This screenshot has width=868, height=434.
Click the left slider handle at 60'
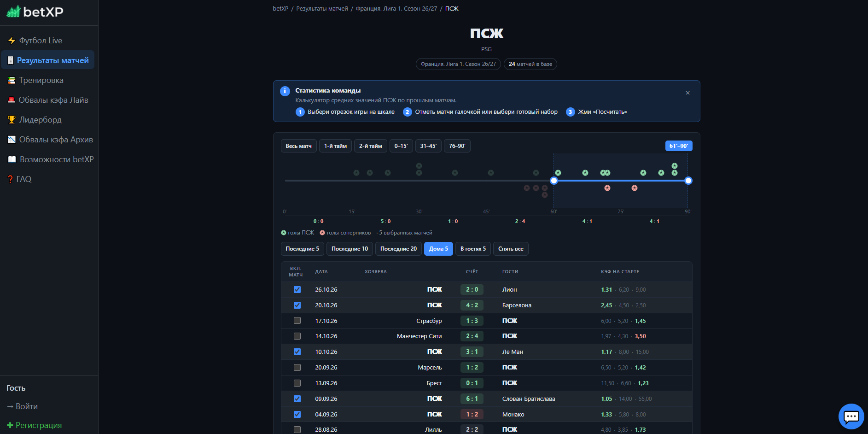click(x=554, y=181)
